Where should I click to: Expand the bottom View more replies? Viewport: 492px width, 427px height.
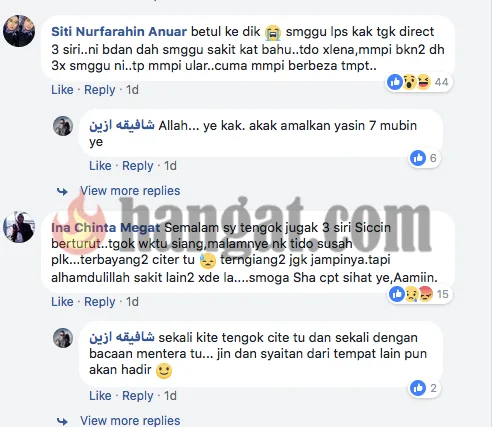(x=130, y=420)
